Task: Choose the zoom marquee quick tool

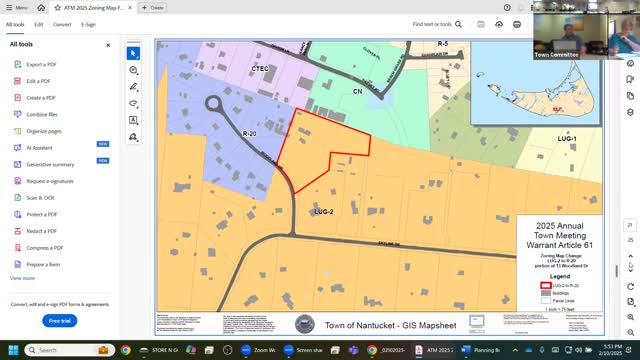Action: coord(133,70)
